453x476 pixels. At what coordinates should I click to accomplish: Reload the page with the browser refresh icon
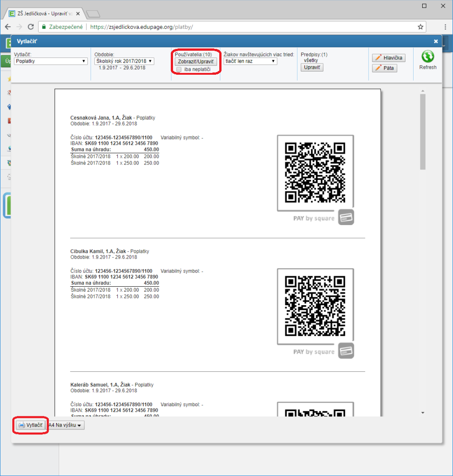(x=31, y=27)
